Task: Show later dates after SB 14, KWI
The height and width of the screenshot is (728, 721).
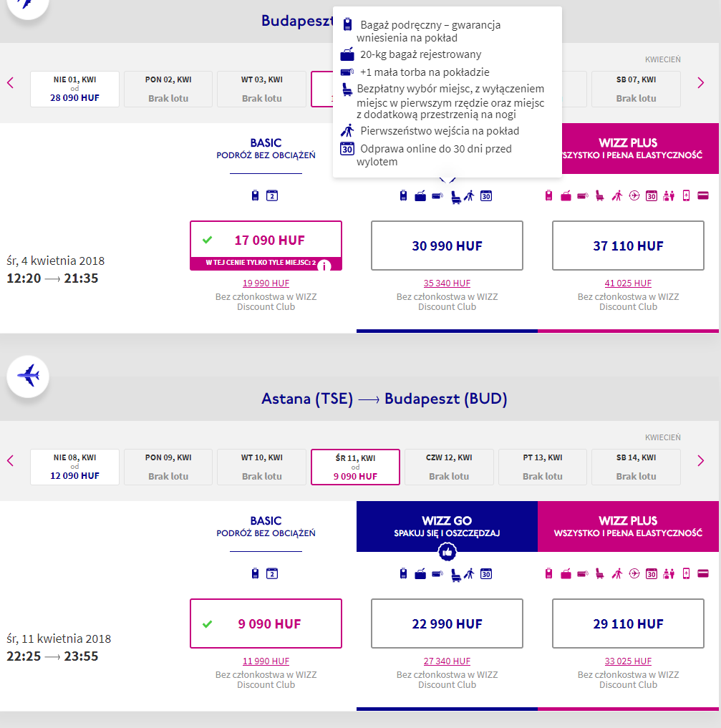Action: click(701, 461)
